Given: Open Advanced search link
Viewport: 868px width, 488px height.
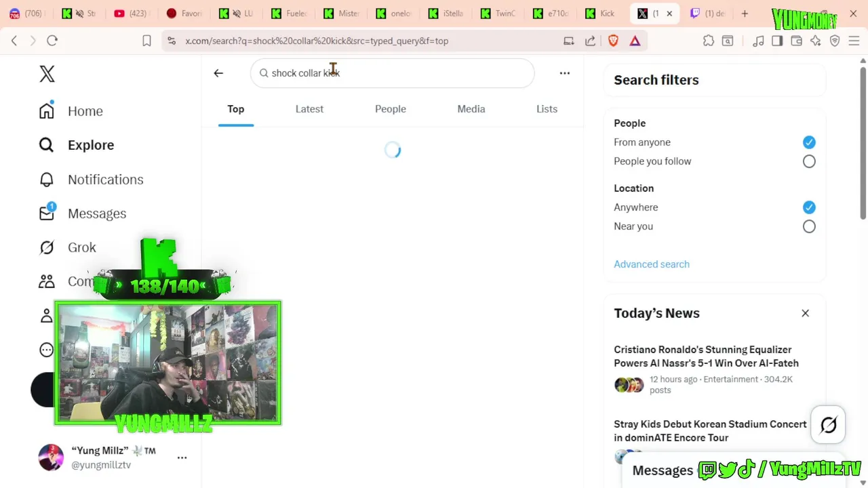Looking at the screenshot, I should coord(652,264).
